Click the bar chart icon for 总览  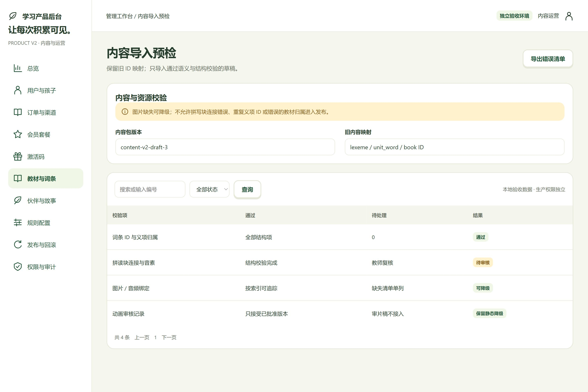click(x=18, y=68)
